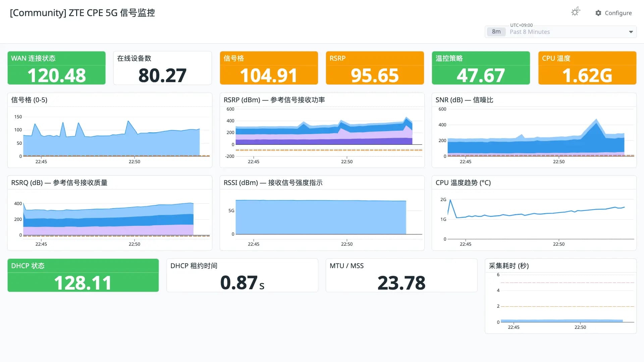Select the WAN 连接状态 widget showing 120.48
644x362 pixels.
pyautogui.click(x=56, y=68)
